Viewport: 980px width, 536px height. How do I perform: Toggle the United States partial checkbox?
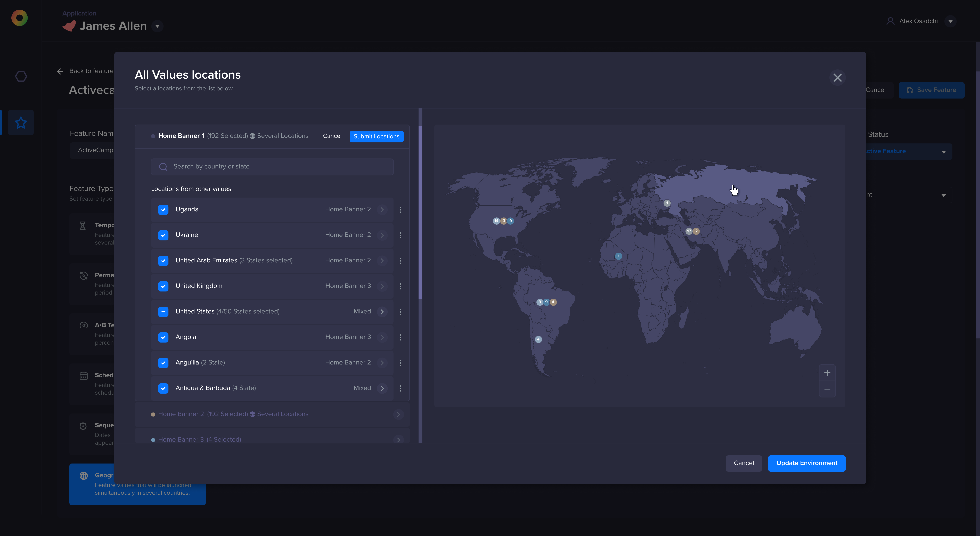point(163,312)
